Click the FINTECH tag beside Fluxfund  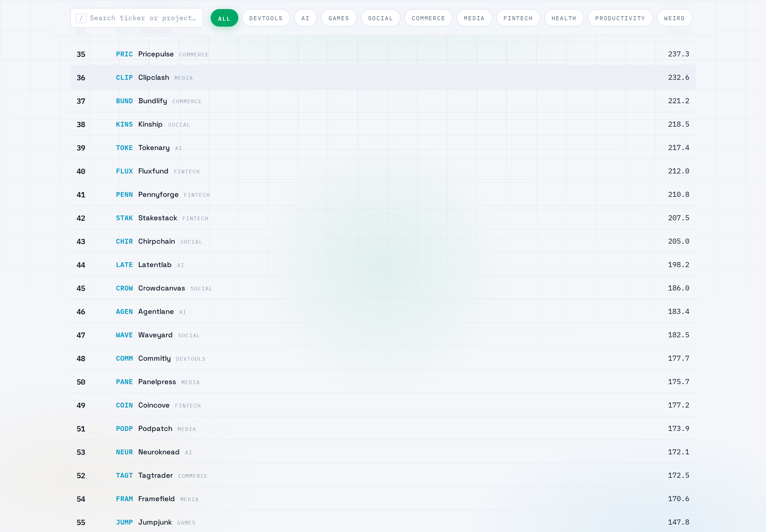tap(187, 172)
